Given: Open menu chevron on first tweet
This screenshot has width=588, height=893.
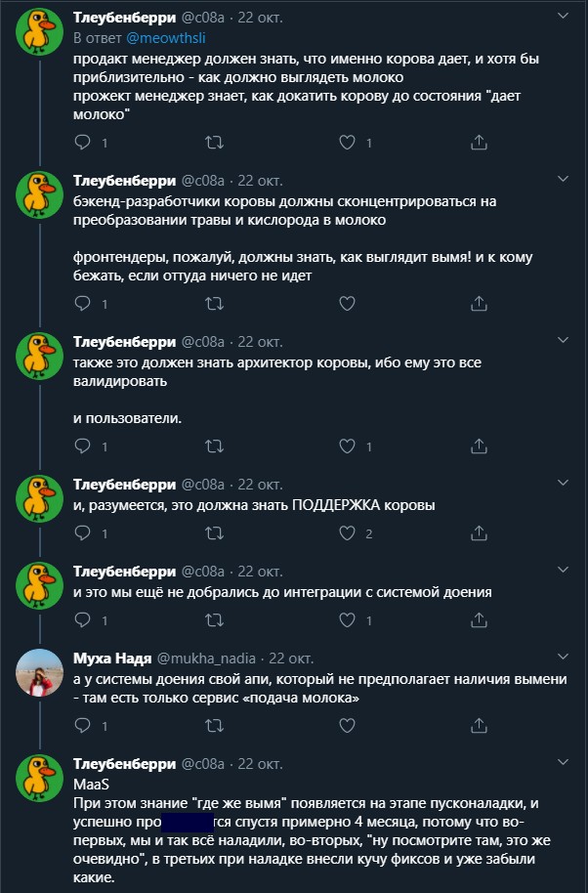Looking at the screenshot, I should [x=562, y=18].
